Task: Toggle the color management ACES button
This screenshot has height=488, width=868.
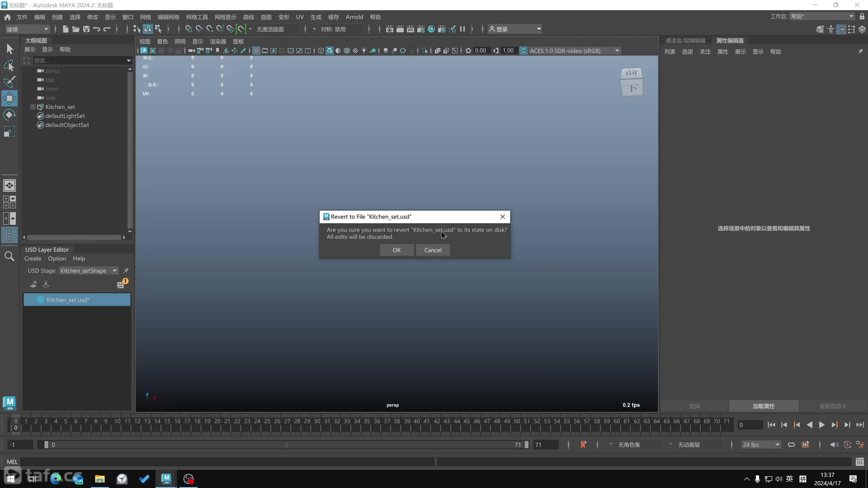Action: pyautogui.click(x=524, y=51)
